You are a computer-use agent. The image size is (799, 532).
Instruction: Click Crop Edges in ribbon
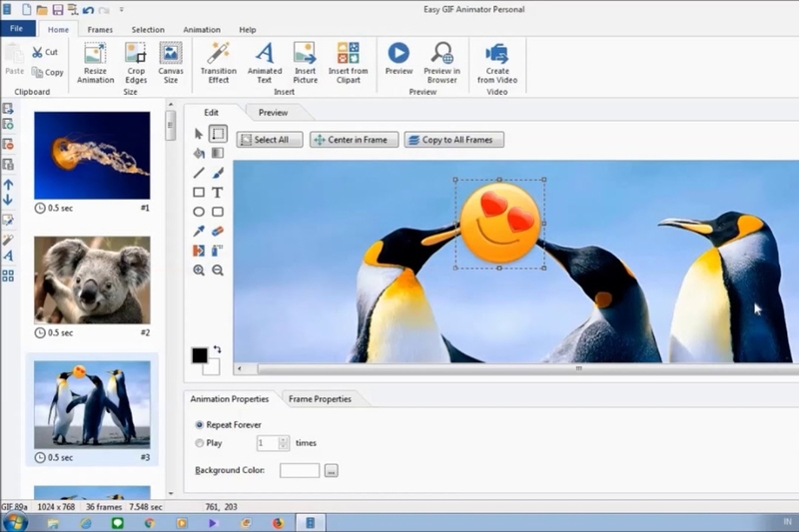pos(136,63)
